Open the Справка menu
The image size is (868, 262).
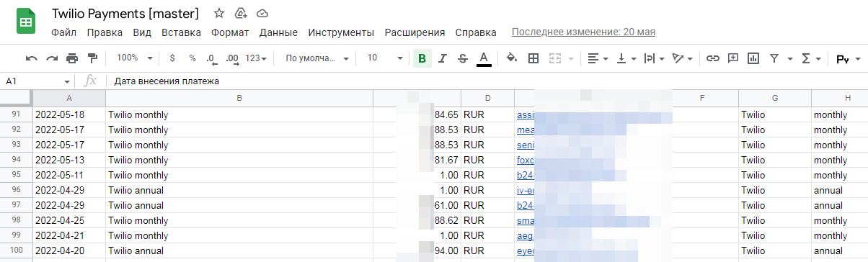point(476,32)
